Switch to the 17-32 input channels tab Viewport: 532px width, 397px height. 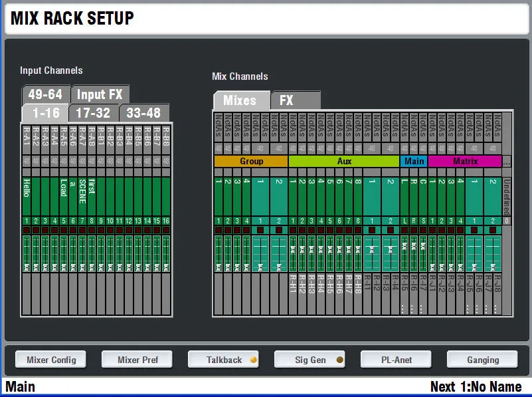click(93, 113)
